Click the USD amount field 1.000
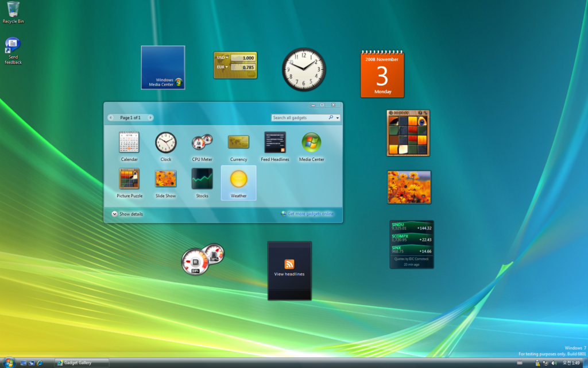Viewport: 588px width, 368px height. click(x=243, y=58)
